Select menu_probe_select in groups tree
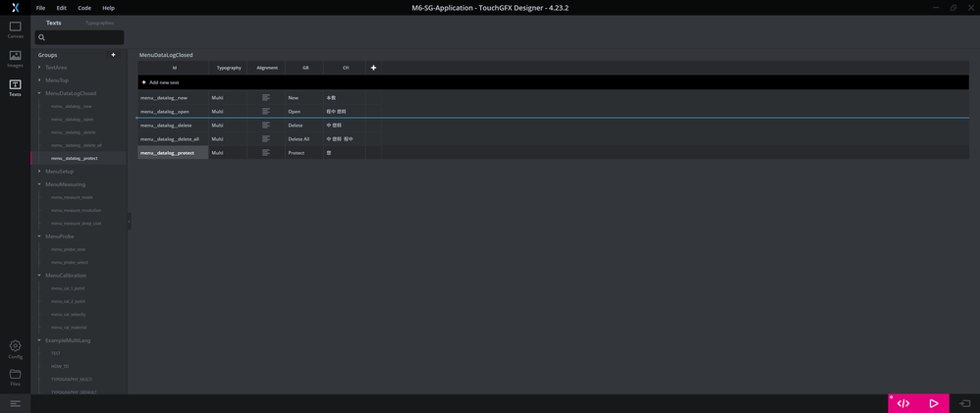 click(x=70, y=263)
